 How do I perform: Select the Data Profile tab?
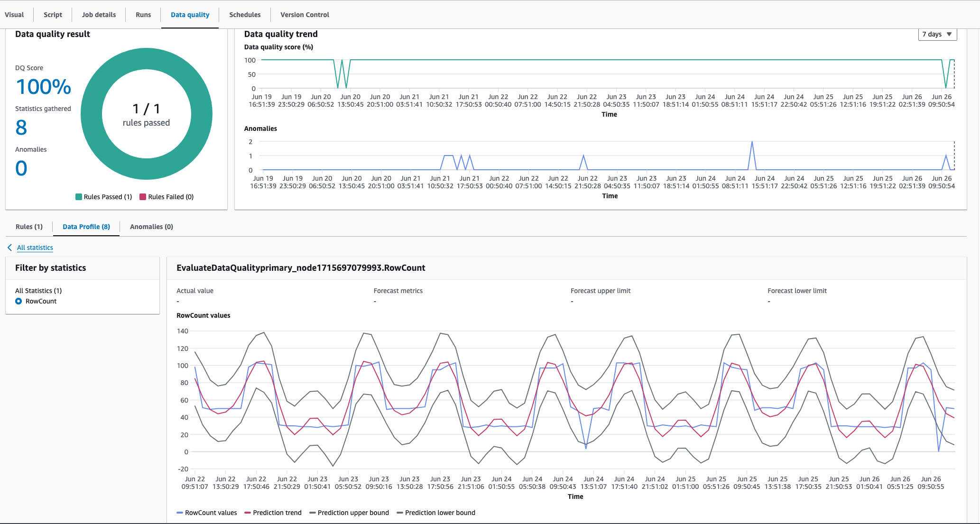pyautogui.click(x=87, y=226)
